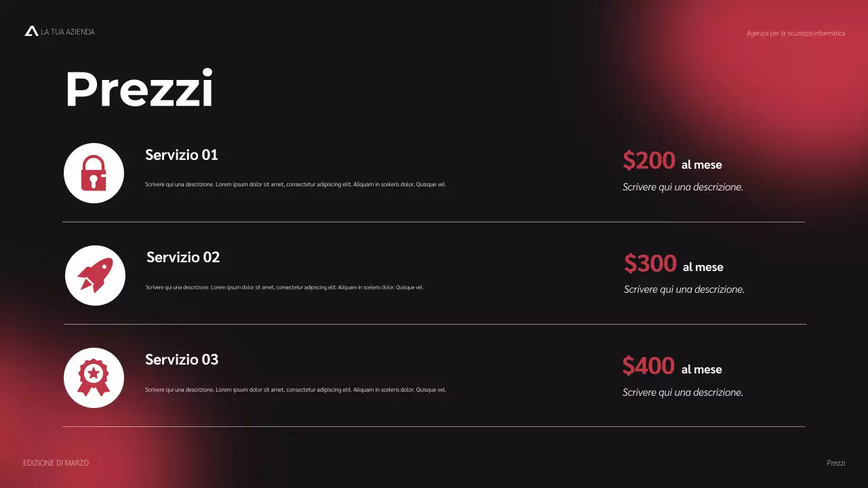The height and width of the screenshot is (488, 868).
Task: Click the company logo triangle icon
Action: (x=31, y=31)
